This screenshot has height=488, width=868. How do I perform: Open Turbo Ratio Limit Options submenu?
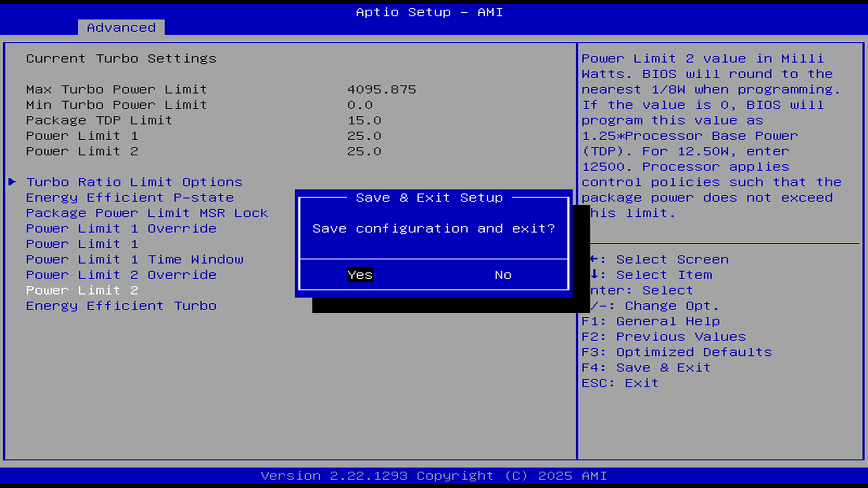pyautogui.click(x=134, y=182)
